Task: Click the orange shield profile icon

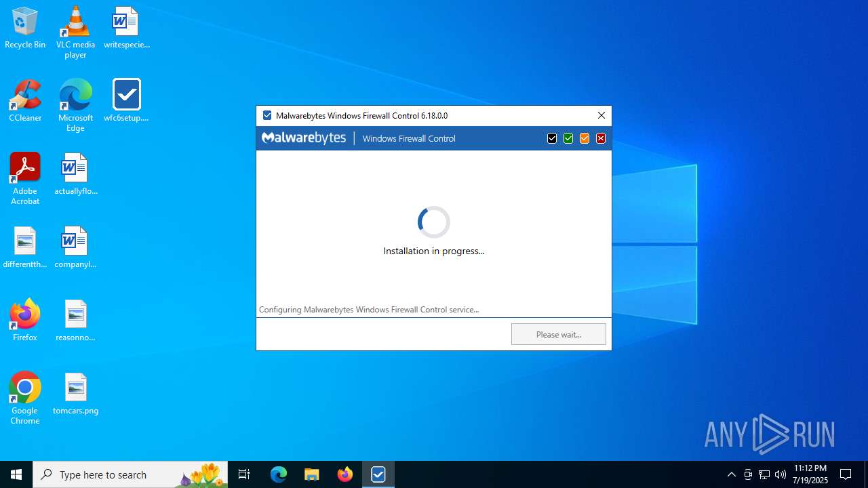Action: [585, 138]
